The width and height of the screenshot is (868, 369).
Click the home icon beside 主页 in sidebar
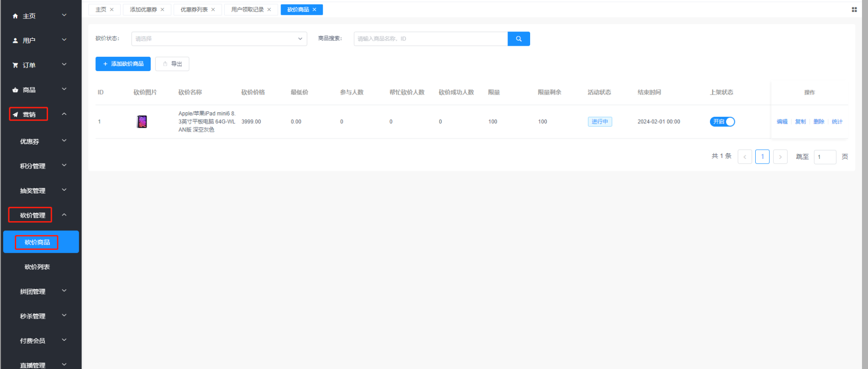pos(15,16)
